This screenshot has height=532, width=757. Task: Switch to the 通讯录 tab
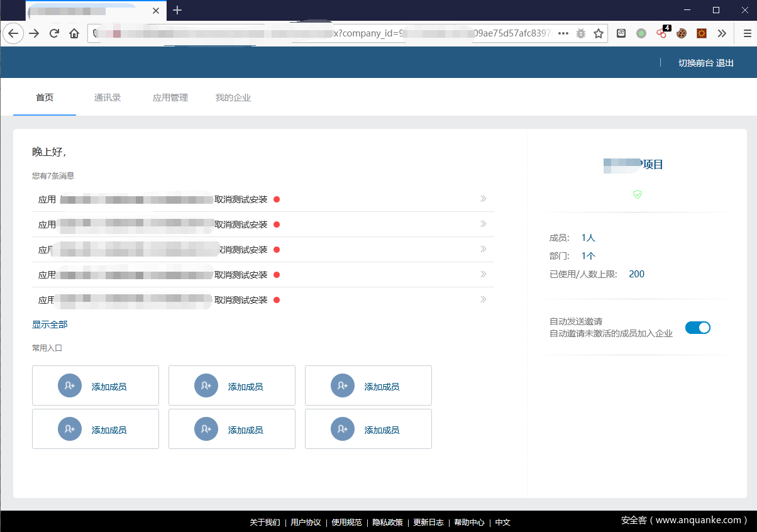(108, 97)
